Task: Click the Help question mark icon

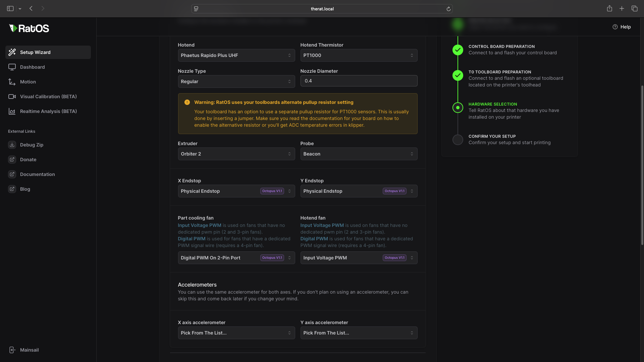Action: (615, 27)
